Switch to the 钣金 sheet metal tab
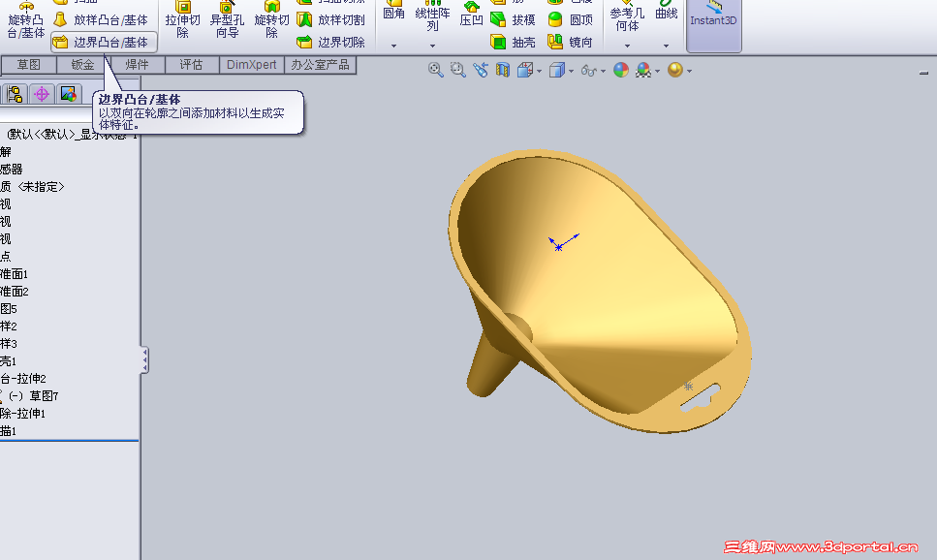 (x=82, y=65)
